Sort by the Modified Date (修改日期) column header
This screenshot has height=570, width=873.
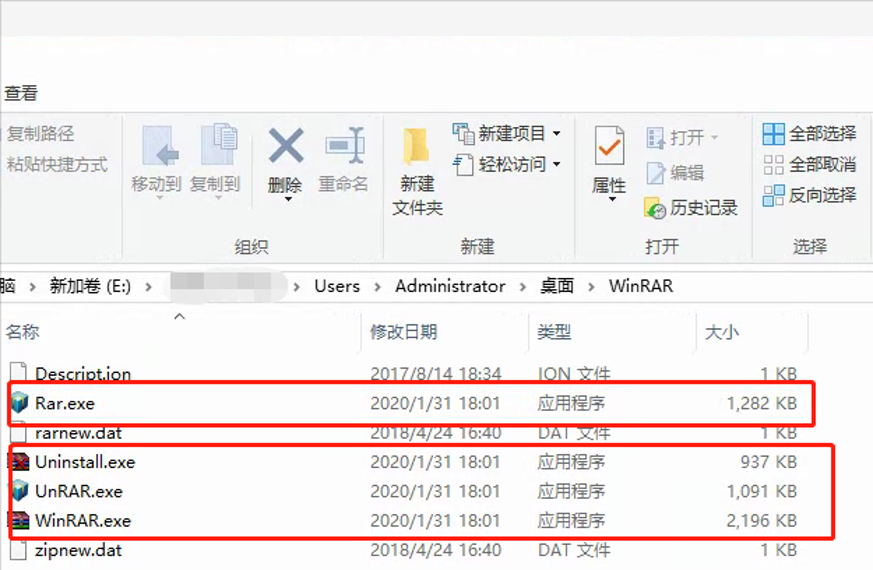404,332
